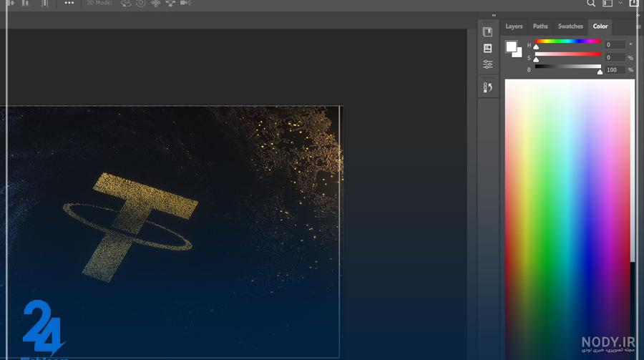This screenshot has width=644, height=360.
Task: Click the distribute spacing icon
Action: point(45,3)
